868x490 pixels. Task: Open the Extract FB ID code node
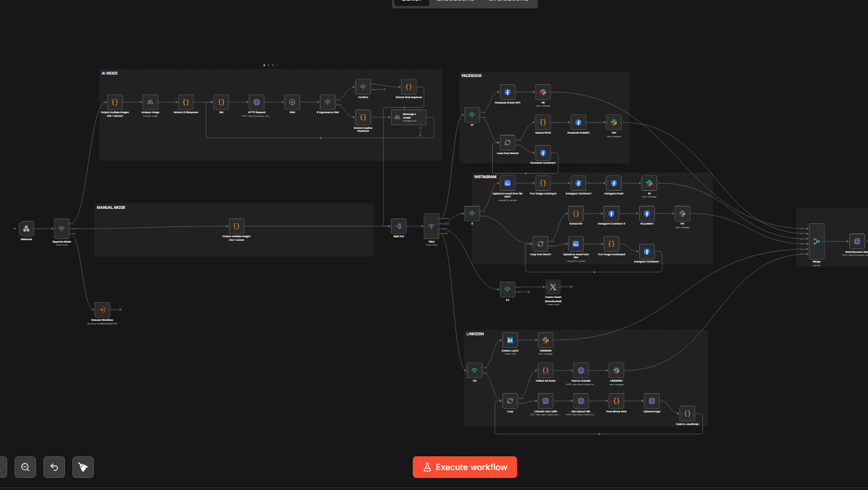pos(543,122)
